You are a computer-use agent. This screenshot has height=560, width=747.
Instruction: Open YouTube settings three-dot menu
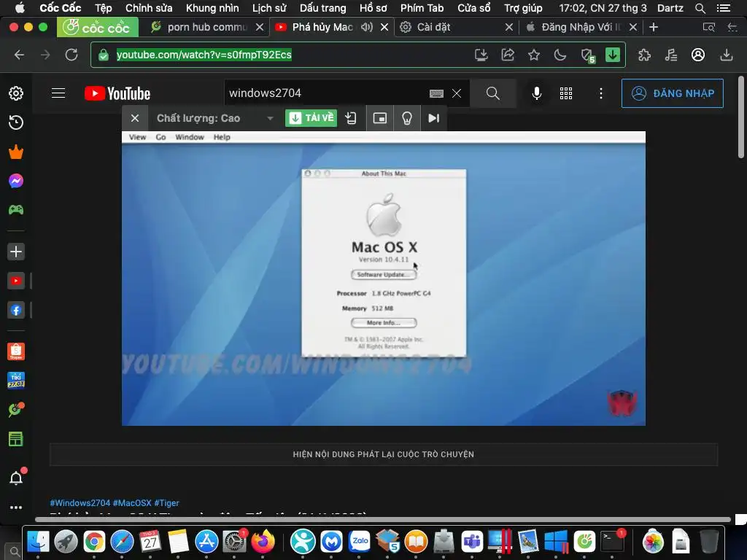point(601,93)
